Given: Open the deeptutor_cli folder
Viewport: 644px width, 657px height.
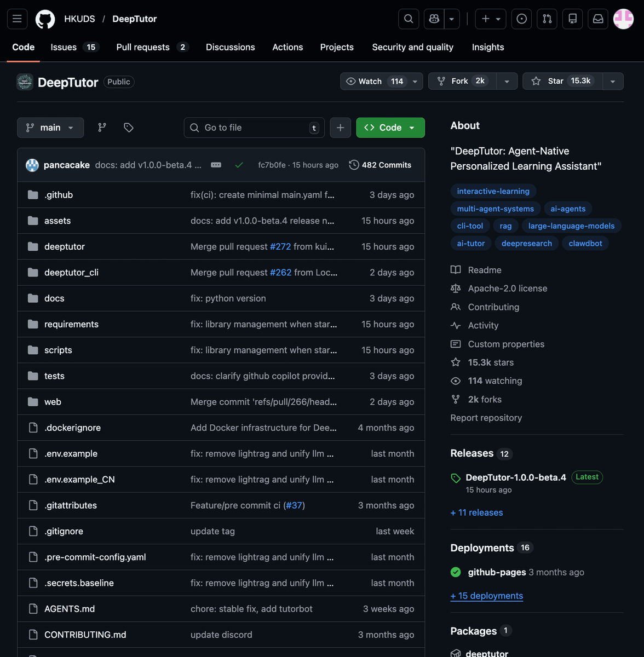Looking at the screenshot, I should [x=71, y=273].
